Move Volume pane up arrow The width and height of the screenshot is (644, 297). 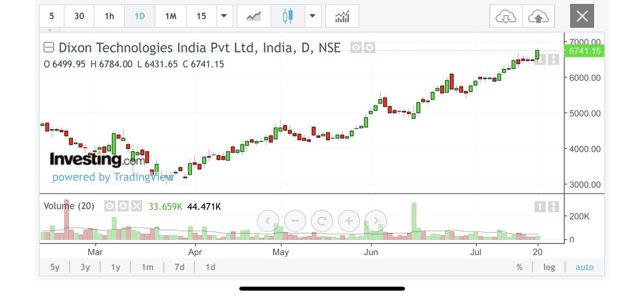(540, 206)
